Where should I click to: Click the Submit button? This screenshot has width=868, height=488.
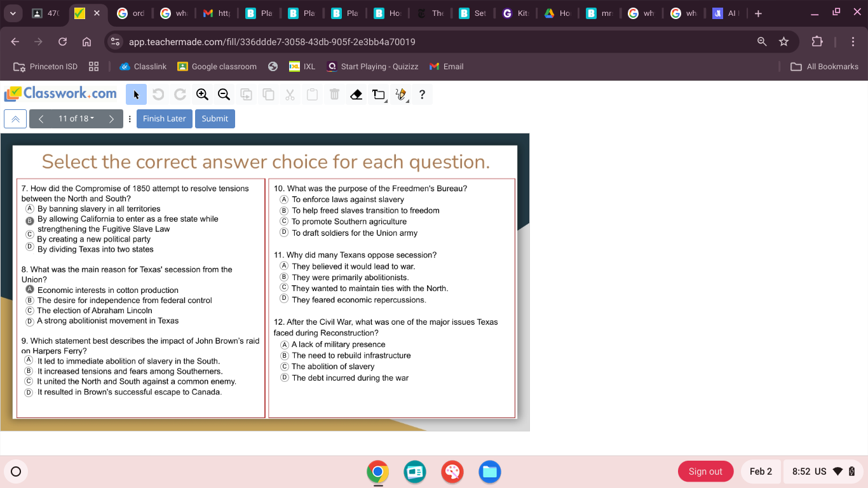[x=215, y=119]
